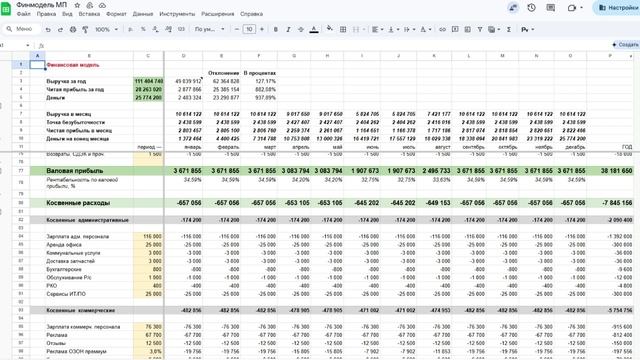640x360 pixels.
Task: Click the Functions sigma icon
Action: pyautogui.click(x=509, y=29)
